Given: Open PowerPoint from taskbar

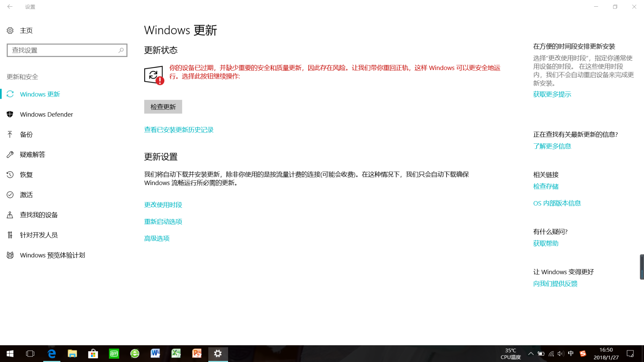Looking at the screenshot, I should pos(197,353).
